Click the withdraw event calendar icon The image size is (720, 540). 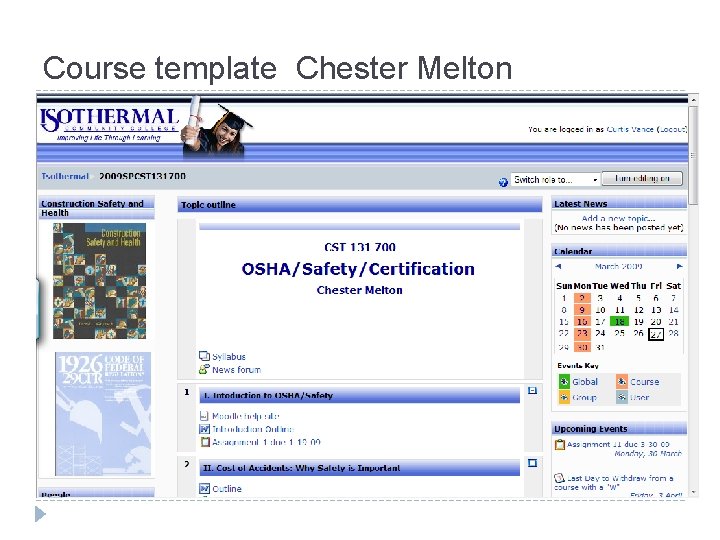click(559, 478)
